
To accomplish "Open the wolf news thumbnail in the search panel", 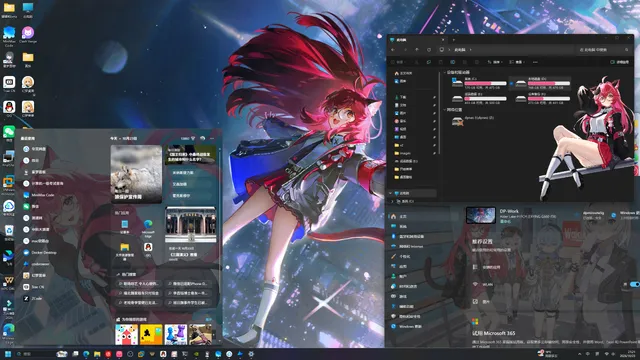I will pyautogui.click(x=136, y=174).
